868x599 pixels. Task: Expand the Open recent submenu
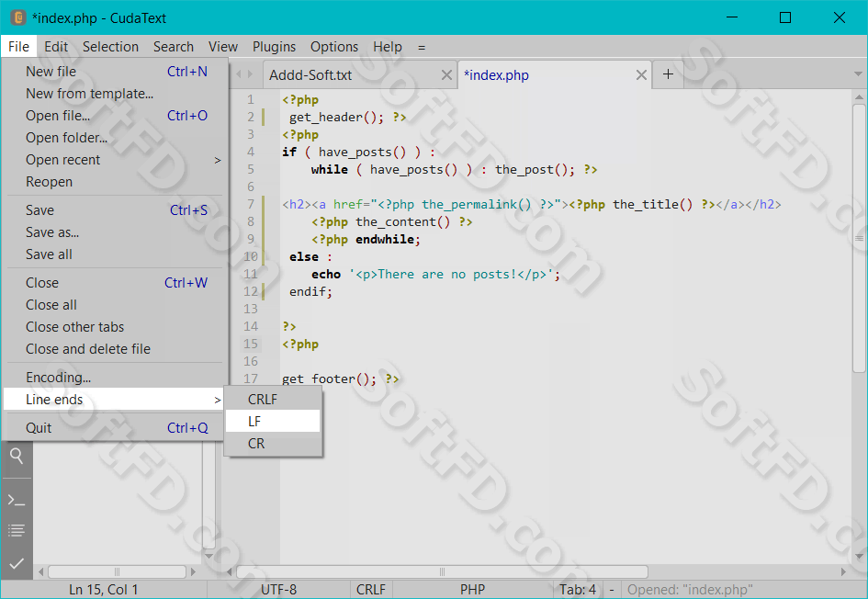pos(115,160)
